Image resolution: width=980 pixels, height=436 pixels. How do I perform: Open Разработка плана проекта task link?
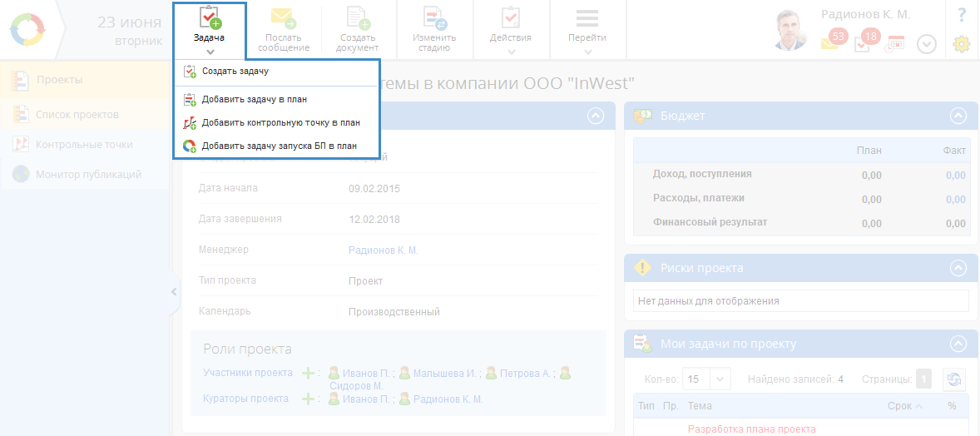tap(751, 429)
